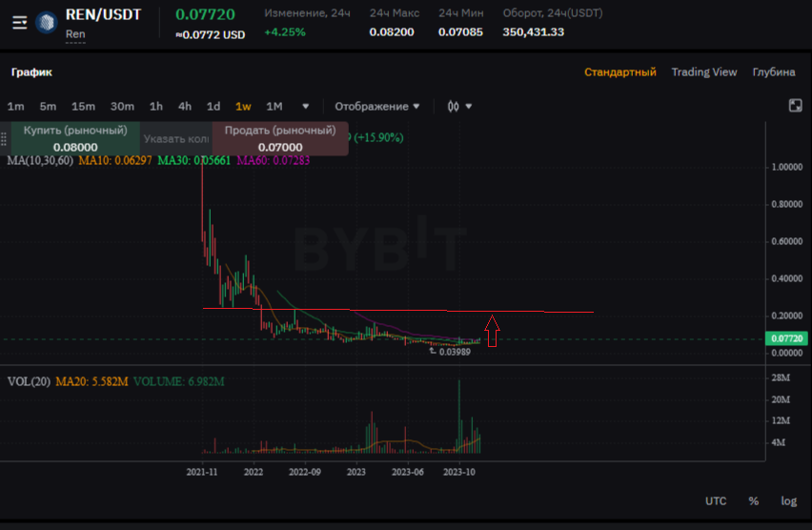Screen dimensions: 812x530
Task: Switch to Trading View chart
Action: pos(703,72)
